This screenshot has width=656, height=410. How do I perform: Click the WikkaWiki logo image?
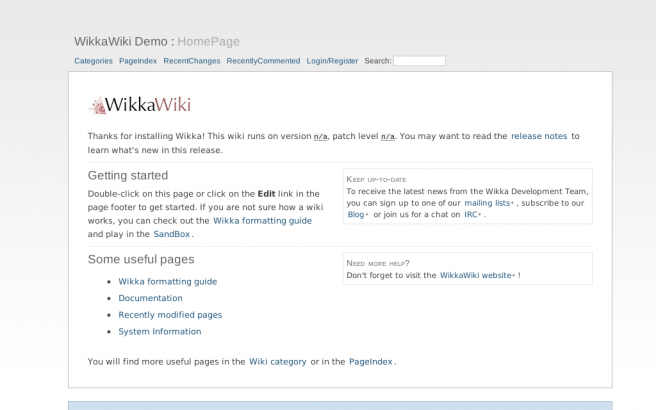click(x=140, y=105)
